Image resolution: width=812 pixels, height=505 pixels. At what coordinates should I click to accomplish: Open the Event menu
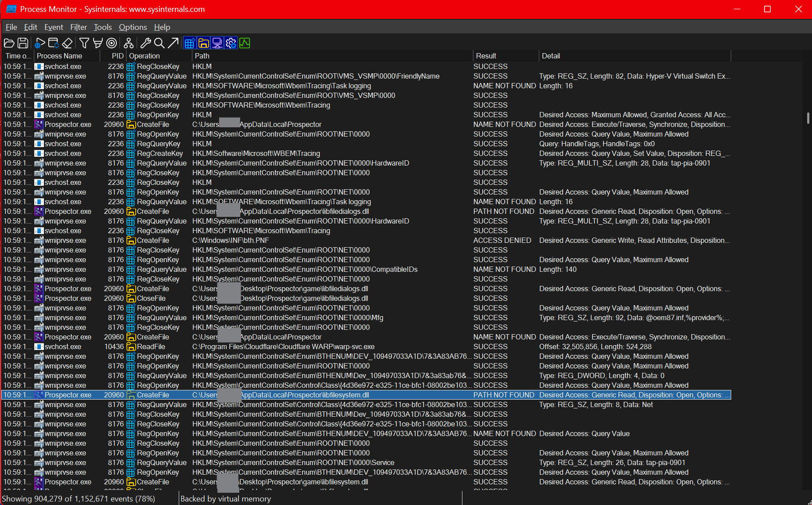[x=54, y=27]
